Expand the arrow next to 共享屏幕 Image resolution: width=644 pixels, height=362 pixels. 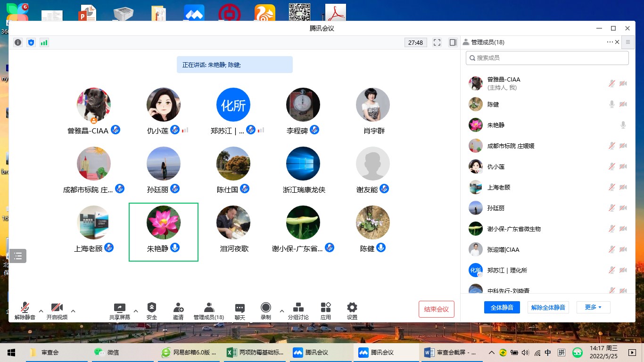[136, 311]
